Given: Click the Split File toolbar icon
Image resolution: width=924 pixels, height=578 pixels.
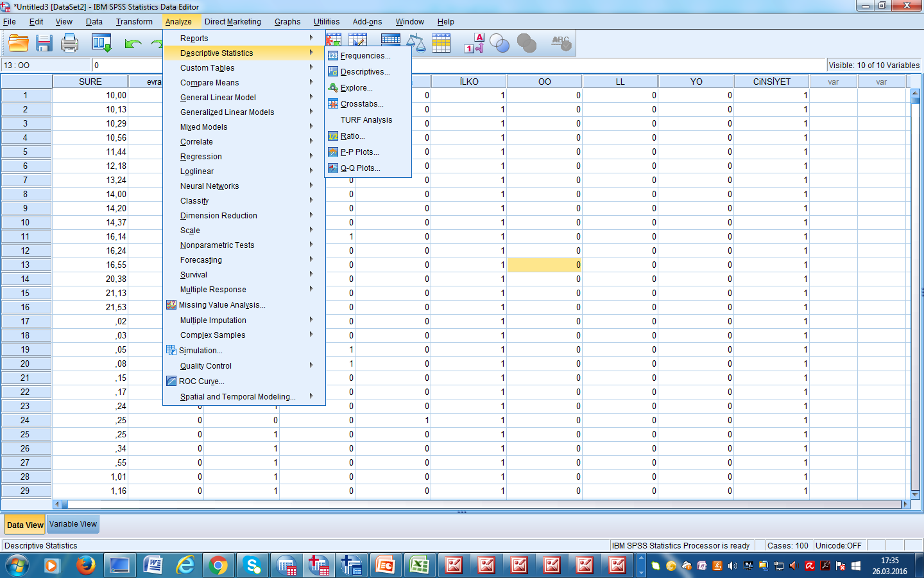Looking at the screenshot, I should click(390, 42).
